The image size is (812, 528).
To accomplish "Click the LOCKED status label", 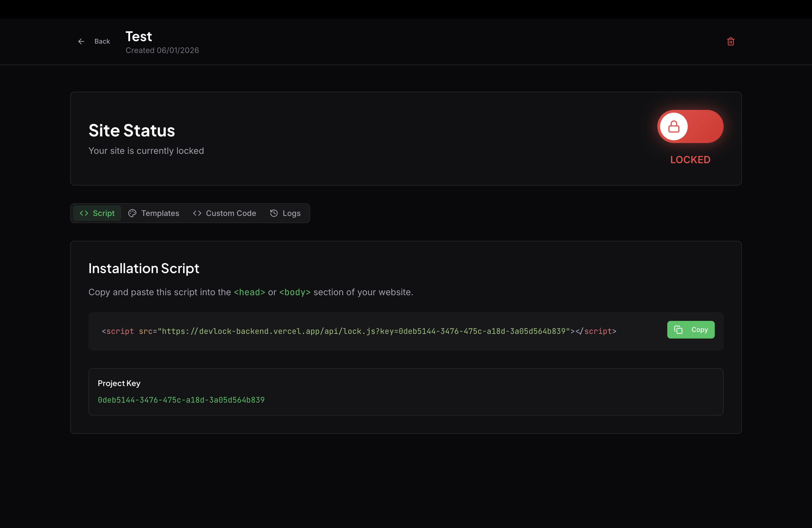I will click(690, 159).
